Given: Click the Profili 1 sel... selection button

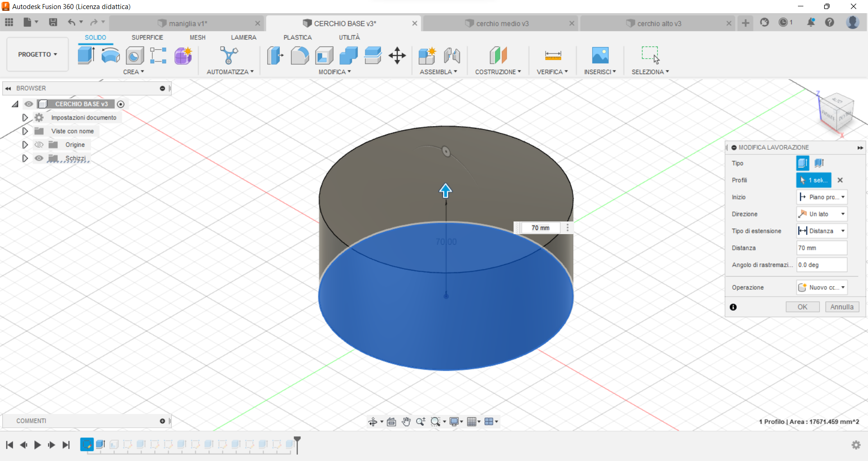Looking at the screenshot, I should point(814,180).
